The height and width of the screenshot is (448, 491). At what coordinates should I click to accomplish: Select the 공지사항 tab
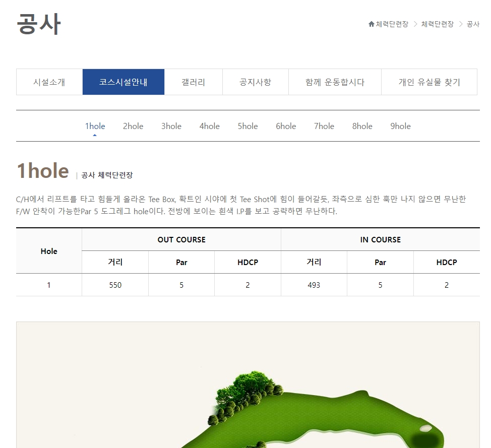(255, 82)
